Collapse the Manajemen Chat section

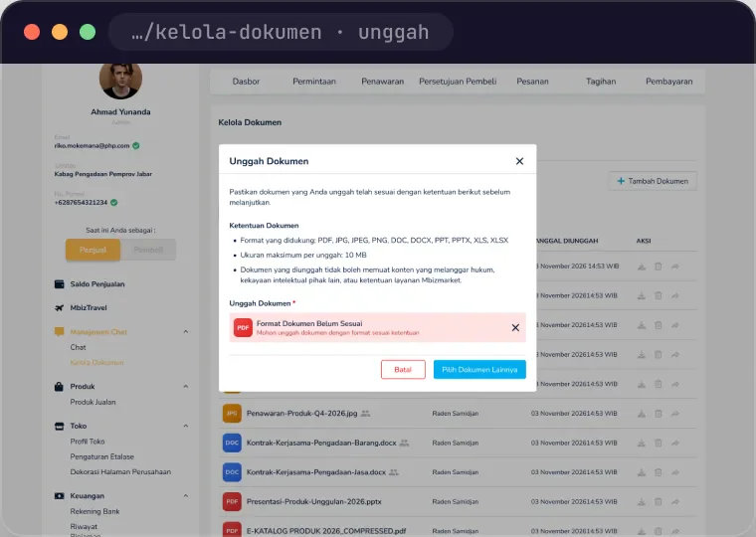point(186,332)
